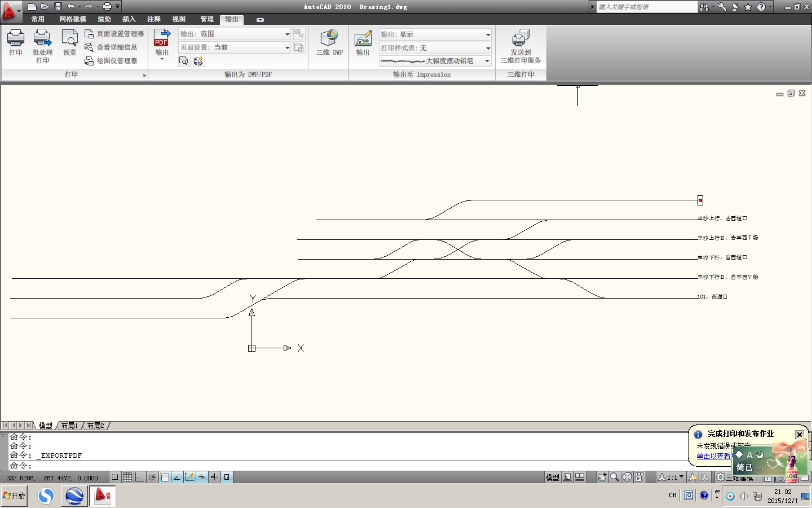Toggle Dynamic input in status bar

[202, 478]
